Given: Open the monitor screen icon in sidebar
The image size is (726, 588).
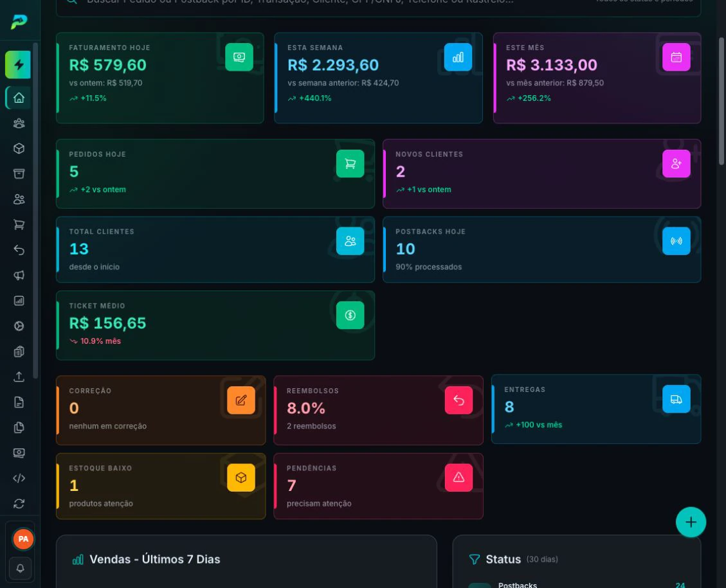Looking at the screenshot, I should click(19, 453).
